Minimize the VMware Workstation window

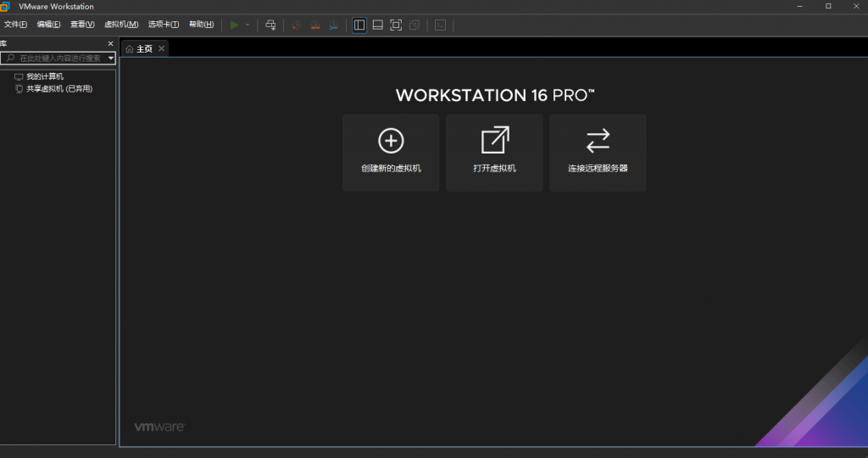tap(800, 6)
